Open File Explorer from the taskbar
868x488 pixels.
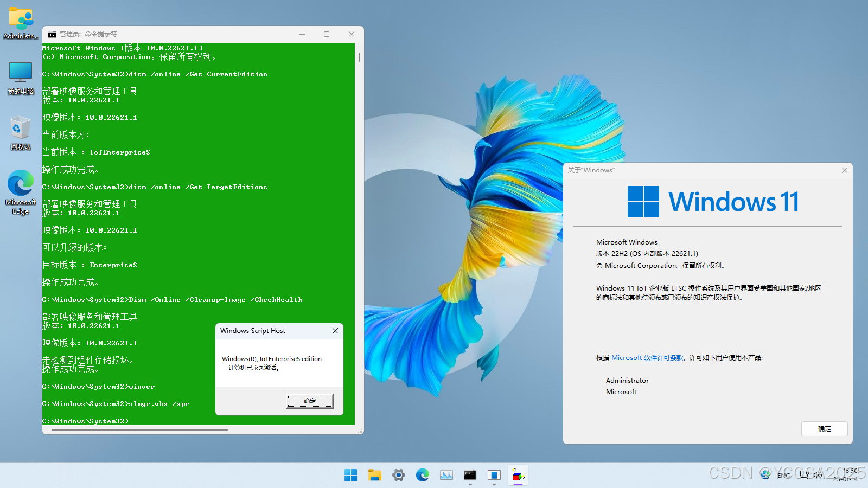(375, 476)
